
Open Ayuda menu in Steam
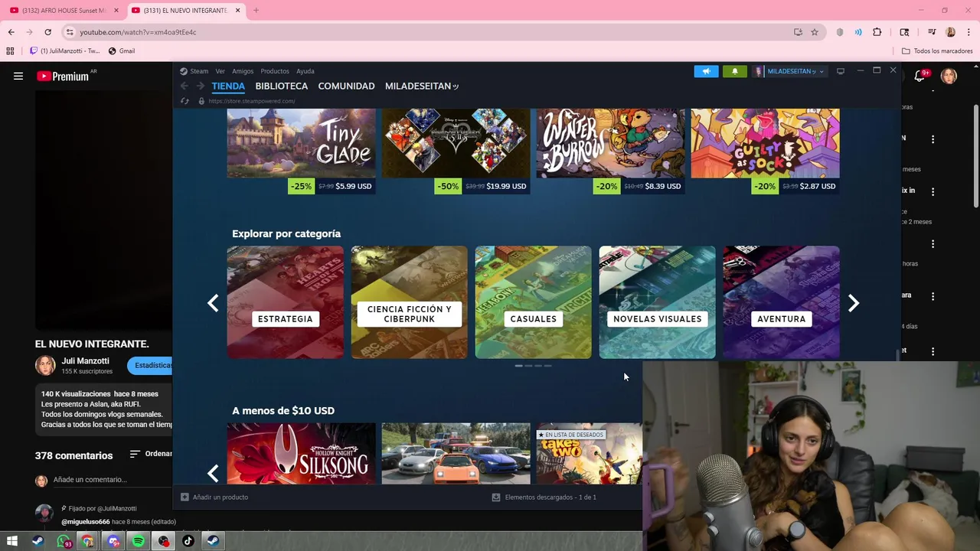click(305, 71)
